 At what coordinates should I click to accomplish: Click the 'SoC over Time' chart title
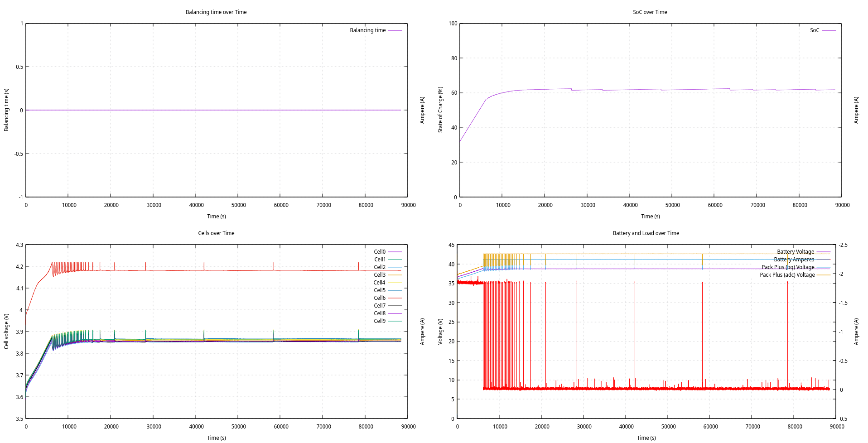coord(650,12)
